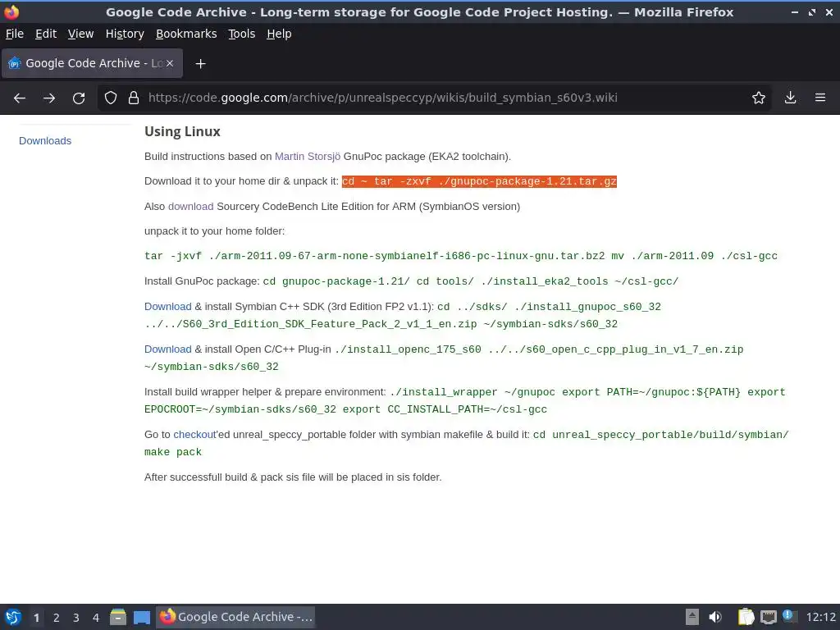The width and height of the screenshot is (840, 630).
Task: Open the desktop start menu icon
Action: tap(13, 617)
